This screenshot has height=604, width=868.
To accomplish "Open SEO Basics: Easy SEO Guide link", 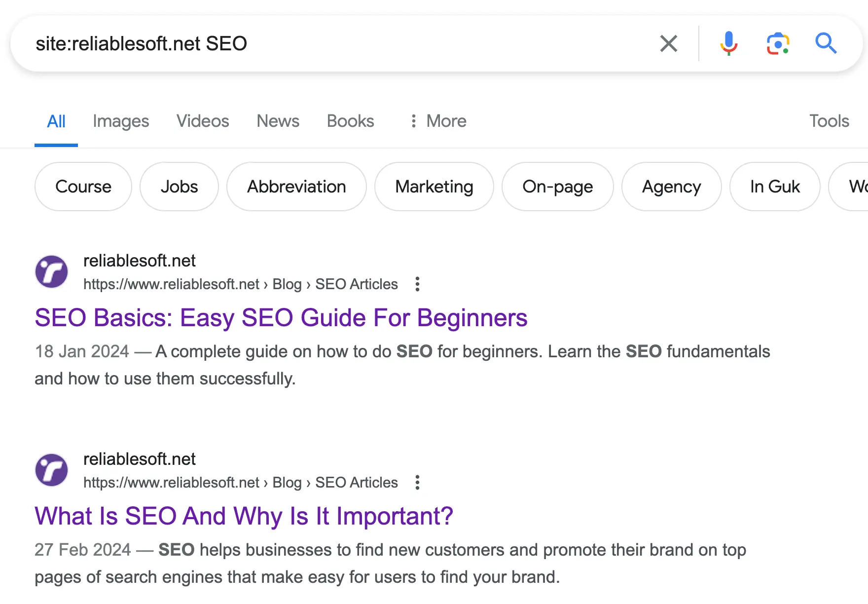I will coord(281,318).
